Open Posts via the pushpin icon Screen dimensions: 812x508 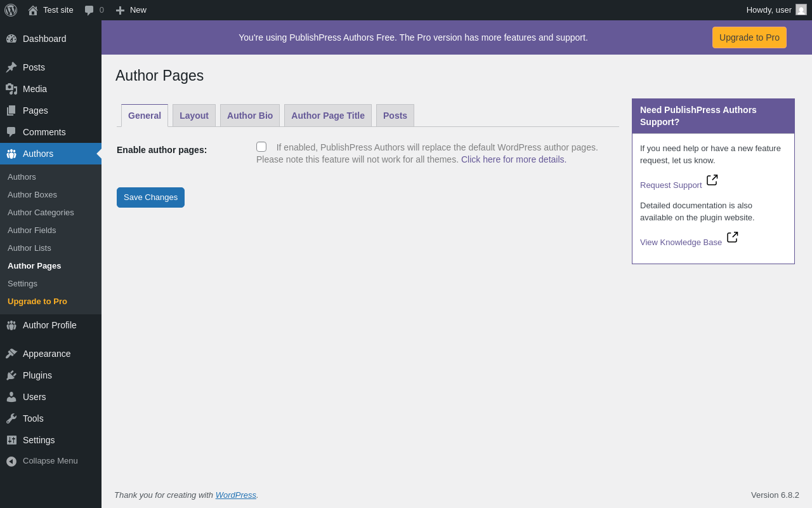(11, 67)
